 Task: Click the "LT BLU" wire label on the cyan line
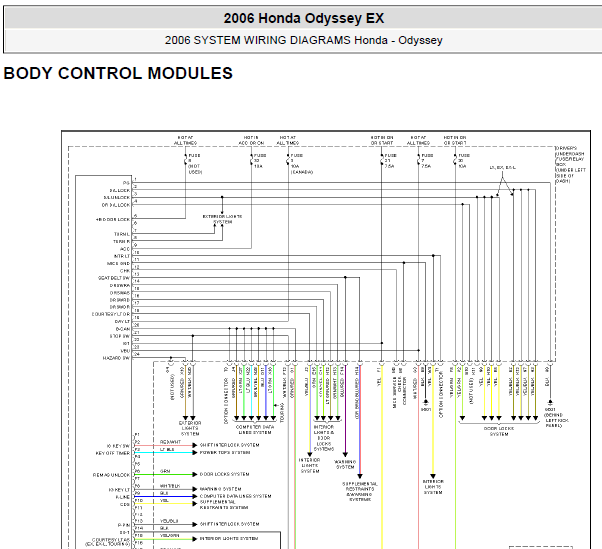pyautogui.click(x=167, y=450)
